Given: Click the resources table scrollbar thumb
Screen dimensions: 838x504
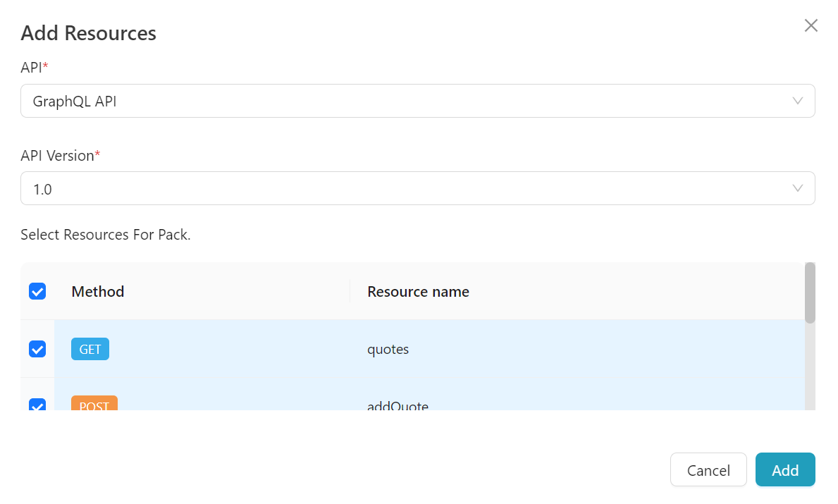Looking at the screenshot, I should click(x=810, y=293).
